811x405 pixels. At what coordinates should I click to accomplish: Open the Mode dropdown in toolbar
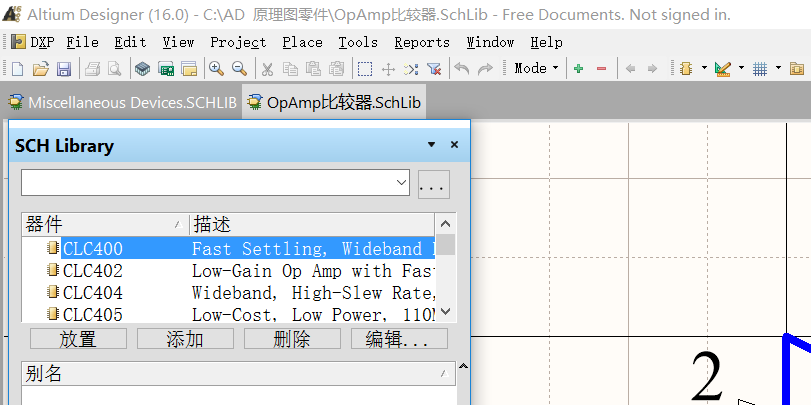click(536, 68)
